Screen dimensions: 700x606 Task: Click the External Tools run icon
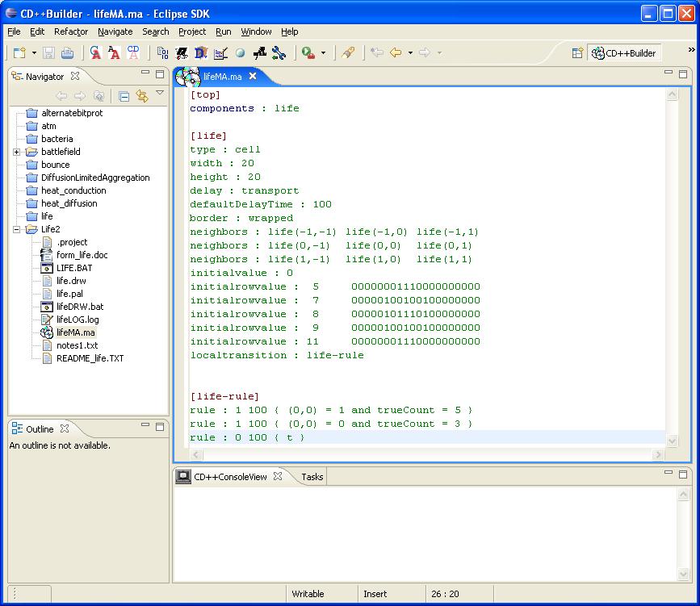coord(308,53)
